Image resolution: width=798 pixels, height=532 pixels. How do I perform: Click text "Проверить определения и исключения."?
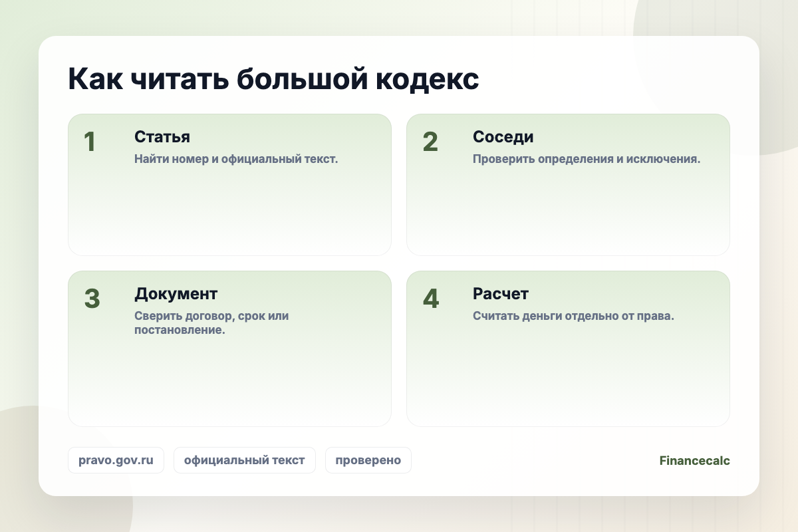[587, 160]
